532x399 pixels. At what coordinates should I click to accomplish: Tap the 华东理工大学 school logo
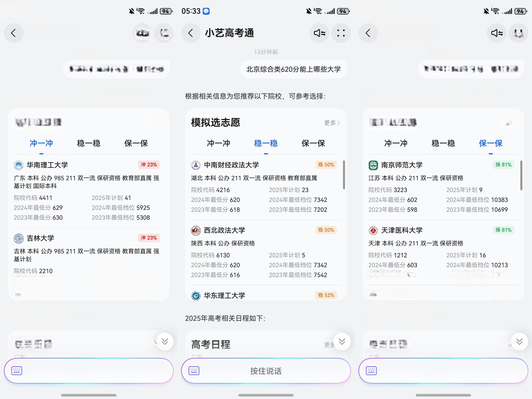click(x=196, y=296)
